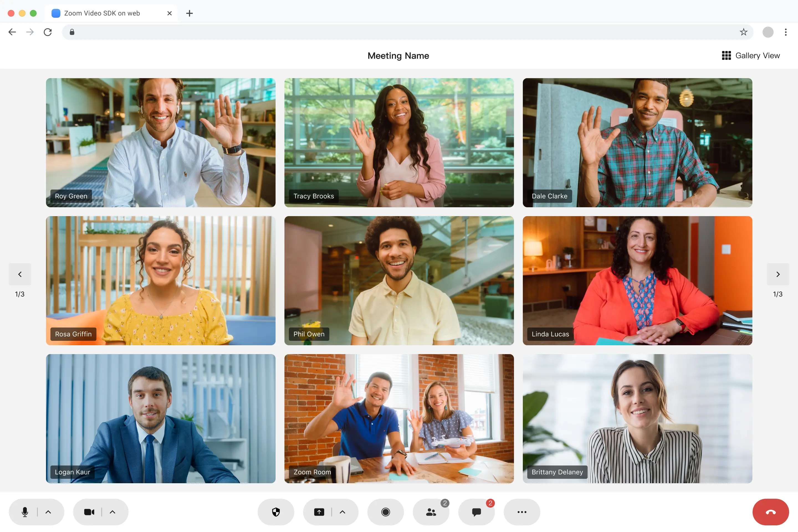798x532 pixels.
Task: Open the security shield icon menu
Action: pyautogui.click(x=275, y=511)
